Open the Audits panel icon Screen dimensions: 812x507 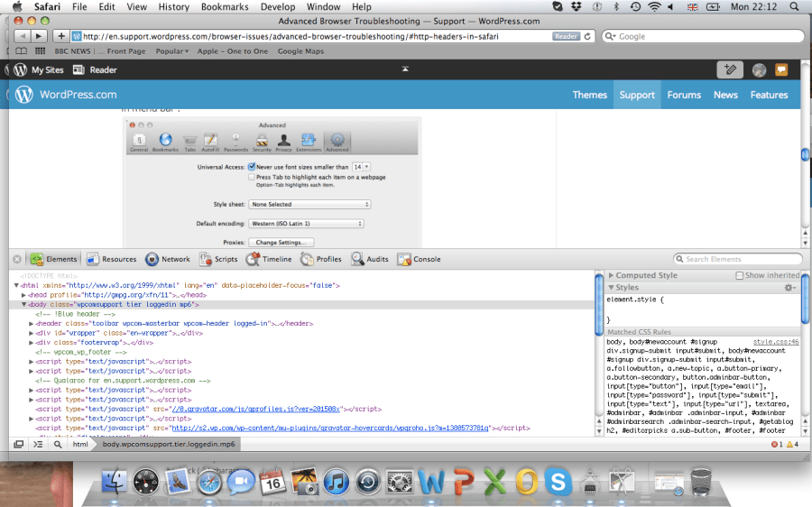(x=357, y=259)
